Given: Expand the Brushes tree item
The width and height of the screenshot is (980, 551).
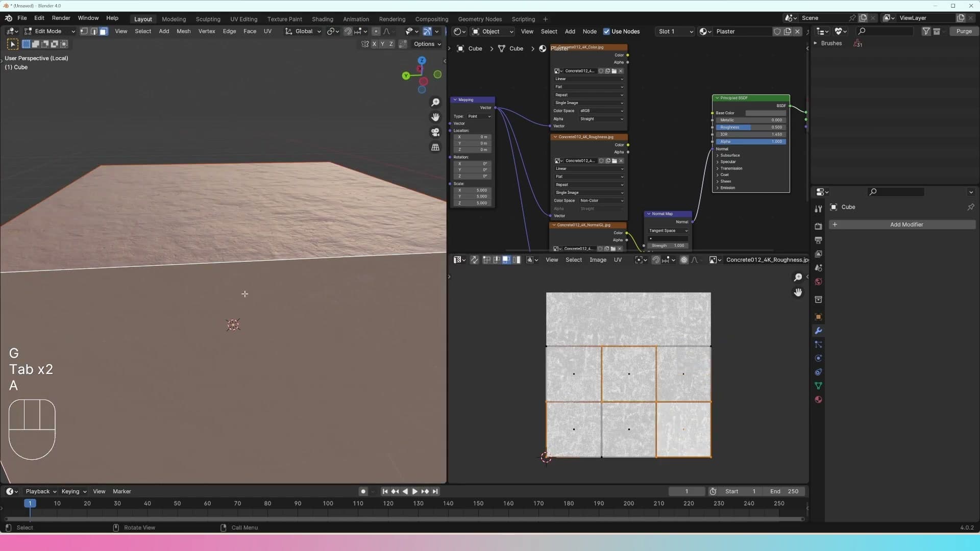Looking at the screenshot, I should 815,44.
